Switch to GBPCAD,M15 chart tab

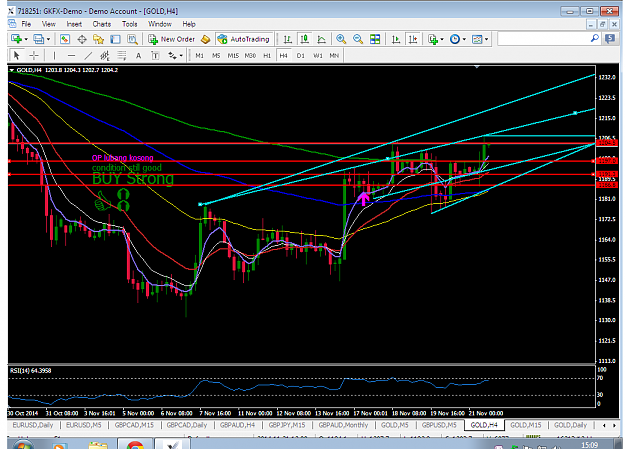pos(134,425)
